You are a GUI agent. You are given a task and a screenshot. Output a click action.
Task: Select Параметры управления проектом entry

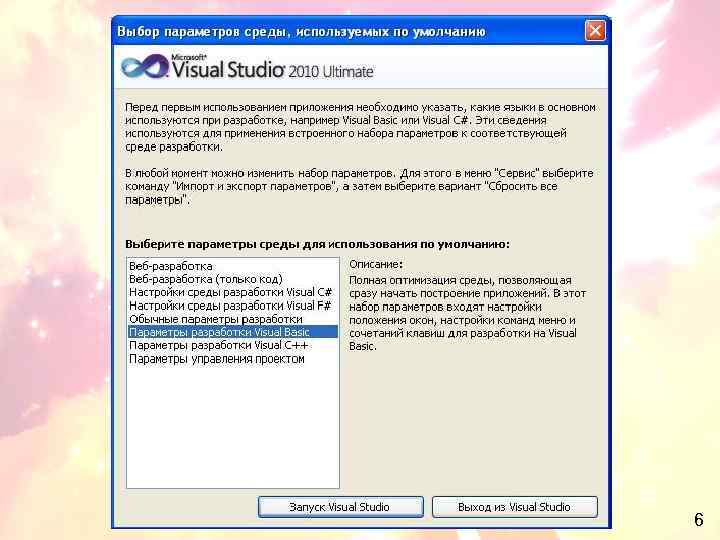coord(217,359)
